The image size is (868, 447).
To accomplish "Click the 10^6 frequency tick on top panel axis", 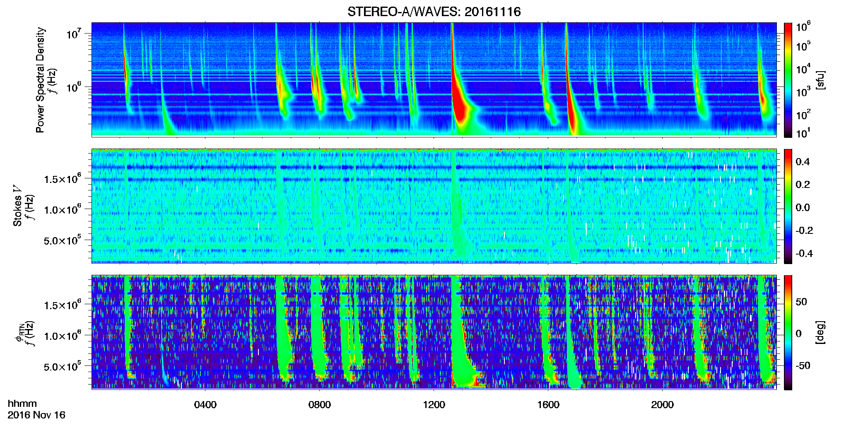I will point(75,87).
